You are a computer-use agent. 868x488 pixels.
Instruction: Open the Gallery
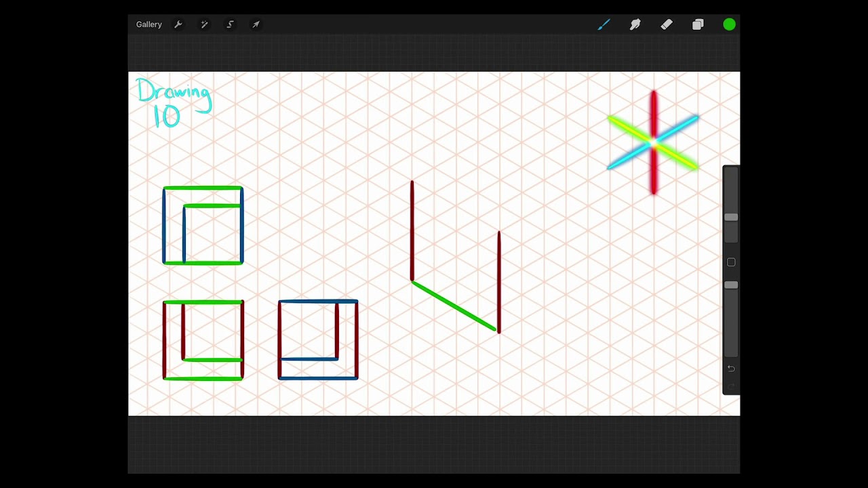pyautogui.click(x=149, y=24)
